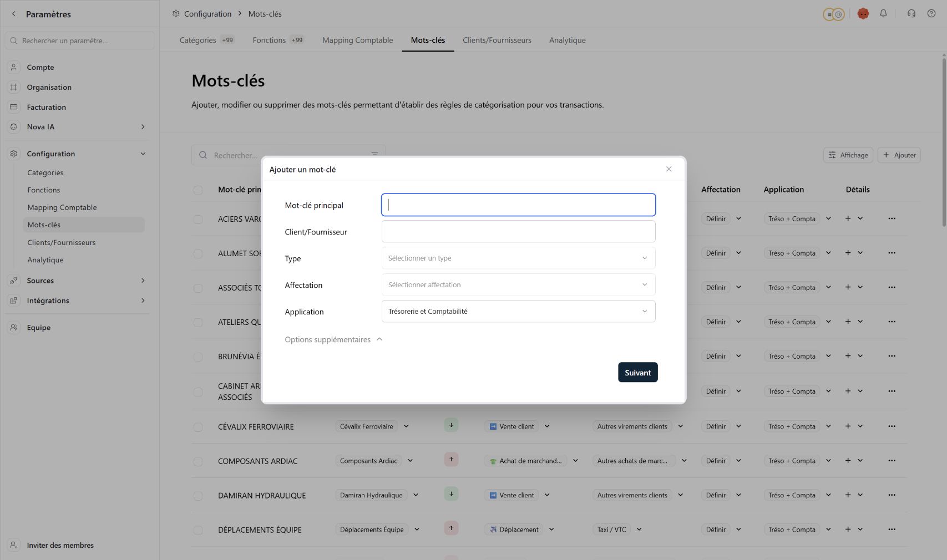Click the Ajouter button
Viewport: 947px width, 560px height.
point(899,155)
